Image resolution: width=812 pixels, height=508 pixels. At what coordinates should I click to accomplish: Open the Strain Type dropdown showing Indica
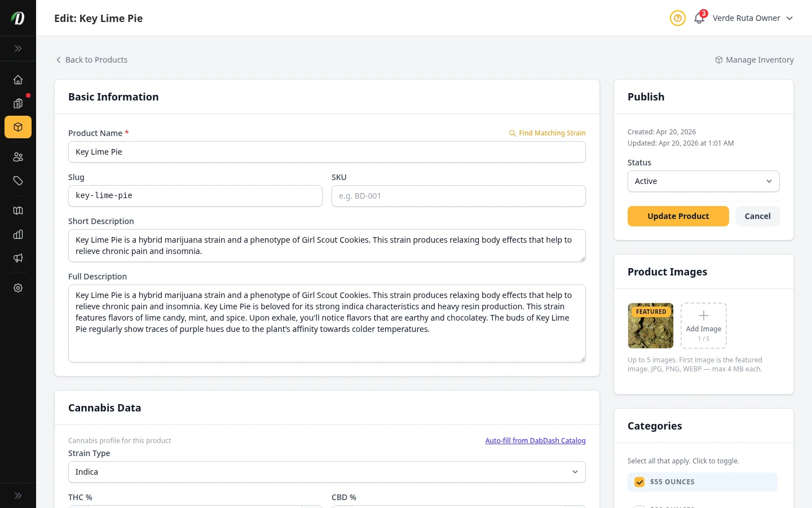coord(327,472)
